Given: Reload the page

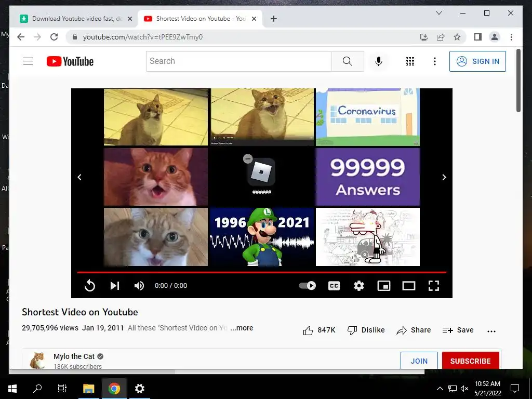Looking at the screenshot, I should tap(54, 37).
